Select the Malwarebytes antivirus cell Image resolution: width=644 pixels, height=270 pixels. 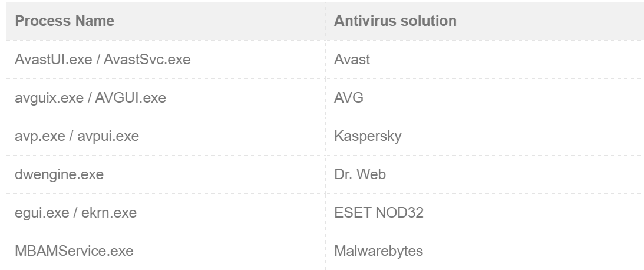378,251
